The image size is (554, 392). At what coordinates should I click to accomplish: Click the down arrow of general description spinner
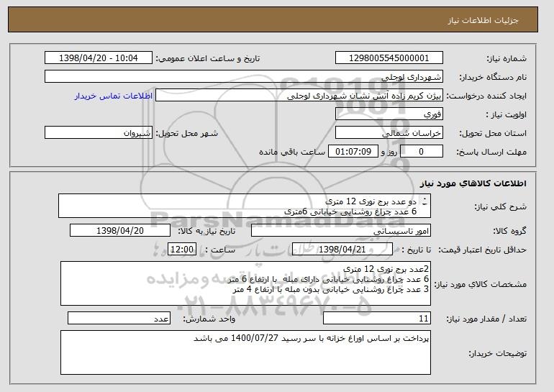coord(424,204)
